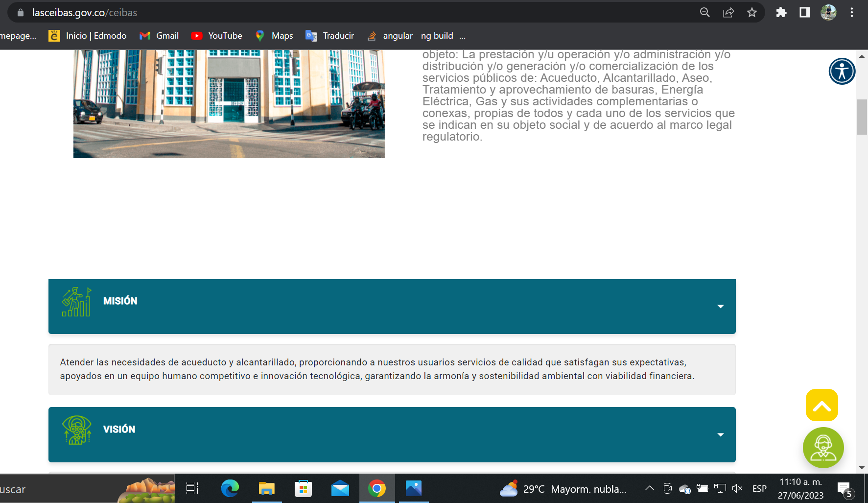Screen dimensions: 868x503
Task: Collapse the MISIÓN section arrow
Action: tap(720, 307)
